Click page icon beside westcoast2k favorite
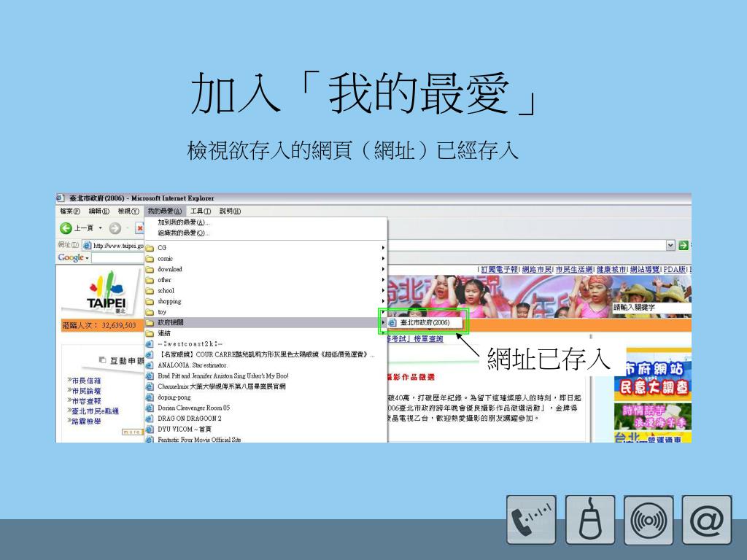This screenshot has width=747, height=560. tap(150, 344)
